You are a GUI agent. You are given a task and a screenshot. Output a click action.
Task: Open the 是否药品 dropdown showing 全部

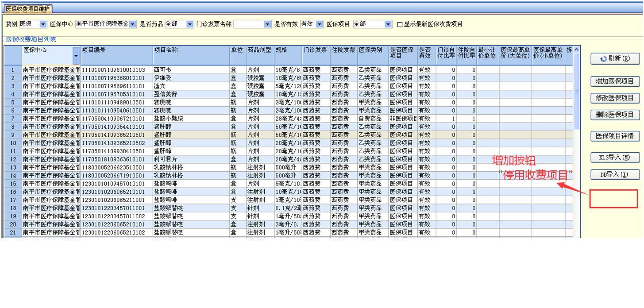tap(190, 24)
